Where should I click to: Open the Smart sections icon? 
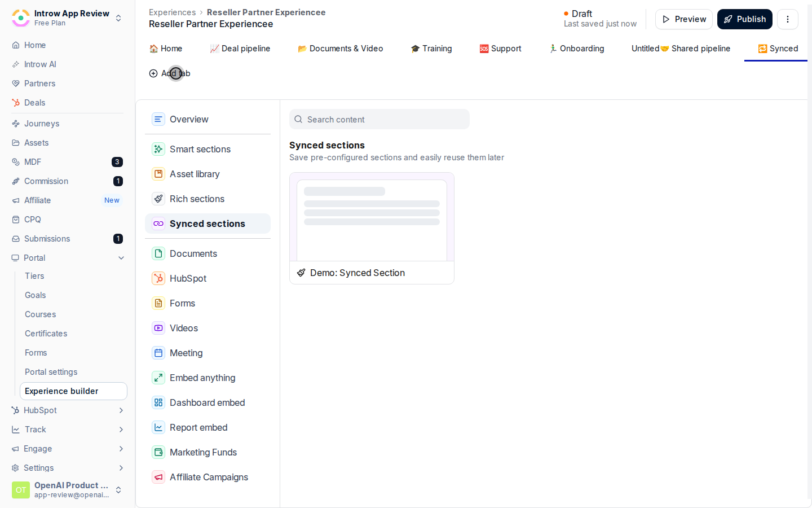pos(158,149)
